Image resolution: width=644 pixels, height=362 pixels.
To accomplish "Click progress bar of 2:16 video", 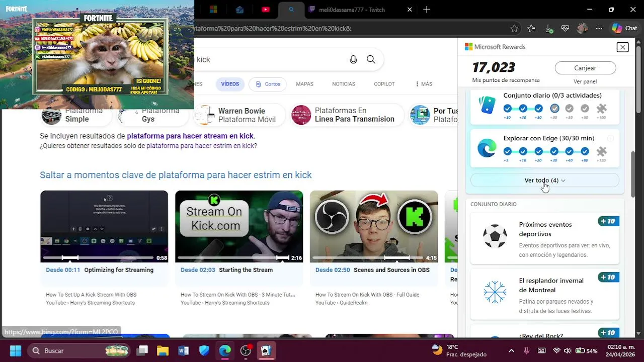I will click(x=233, y=257).
